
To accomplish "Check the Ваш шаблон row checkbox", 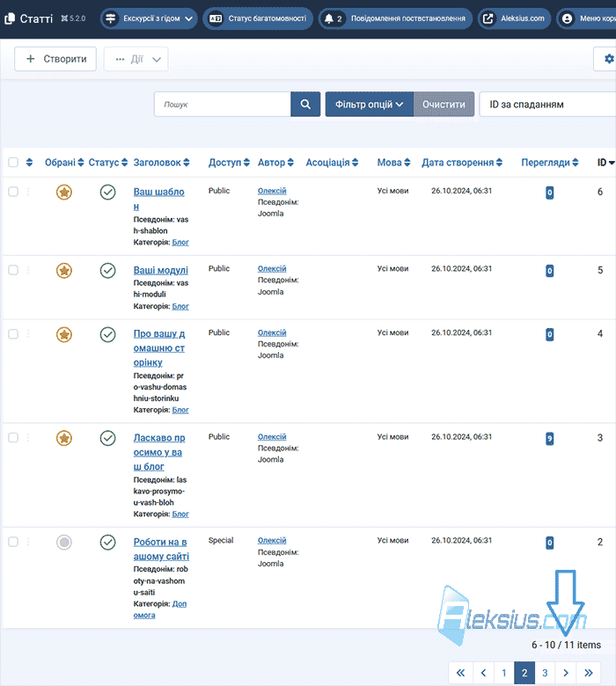I will [13, 192].
